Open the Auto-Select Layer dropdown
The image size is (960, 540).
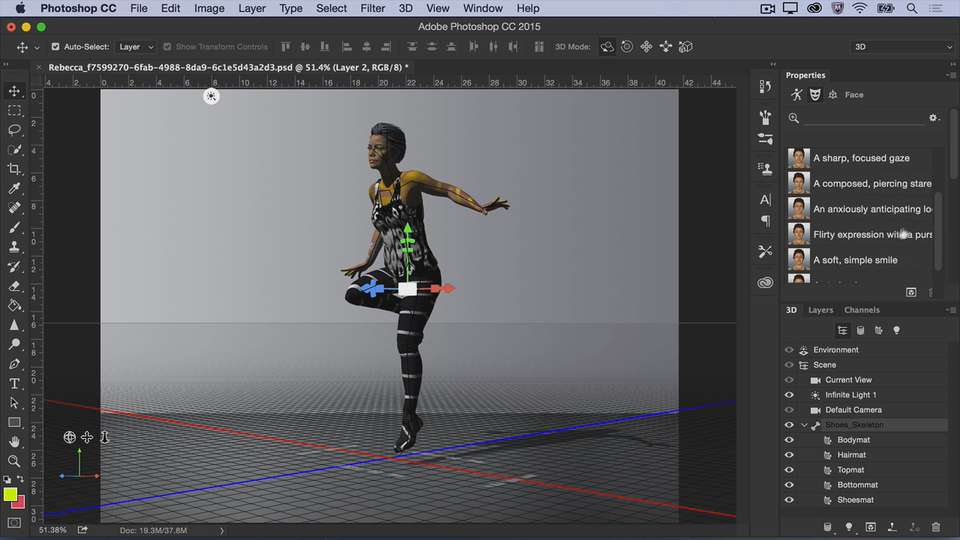point(136,47)
